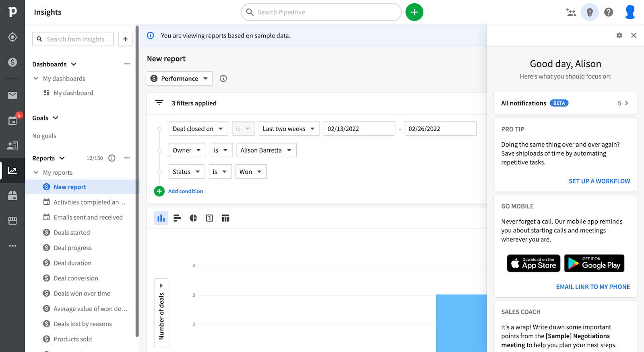Open Deals lost by reasons report

point(82,324)
